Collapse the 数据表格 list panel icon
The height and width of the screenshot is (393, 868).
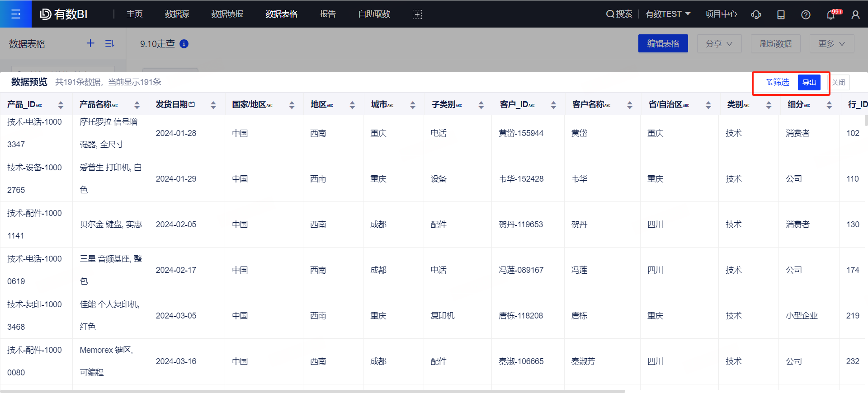point(109,43)
